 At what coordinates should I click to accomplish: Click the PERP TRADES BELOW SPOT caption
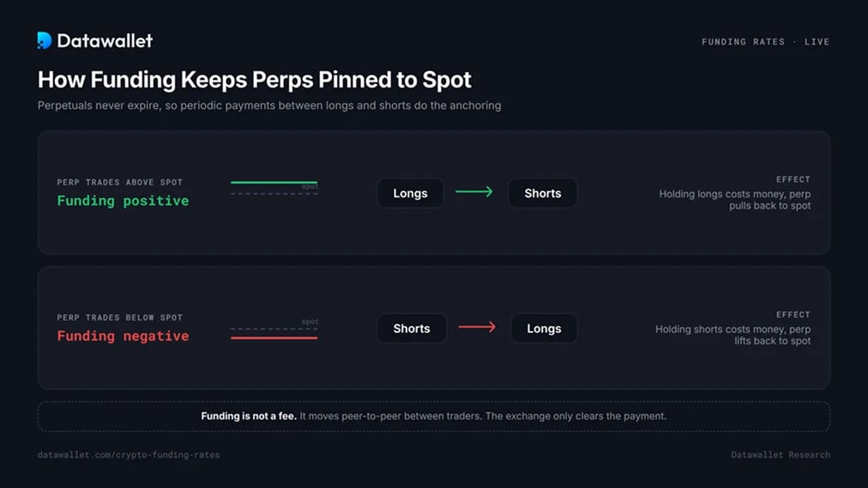119,317
